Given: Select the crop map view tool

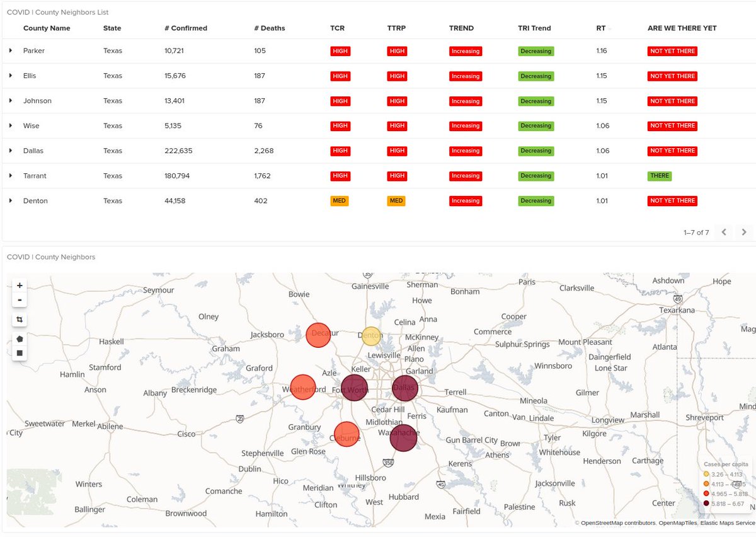Looking at the screenshot, I should pos(20,320).
